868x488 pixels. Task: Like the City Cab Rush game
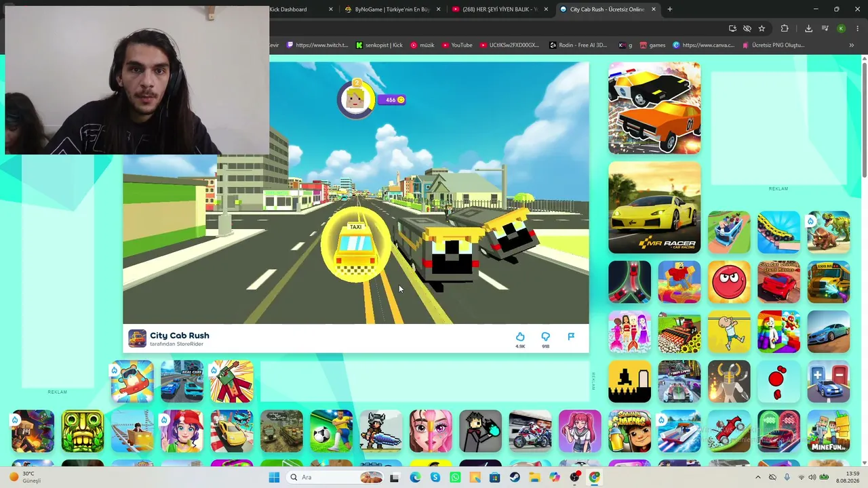pyautogui.click(x=520, y=337)
